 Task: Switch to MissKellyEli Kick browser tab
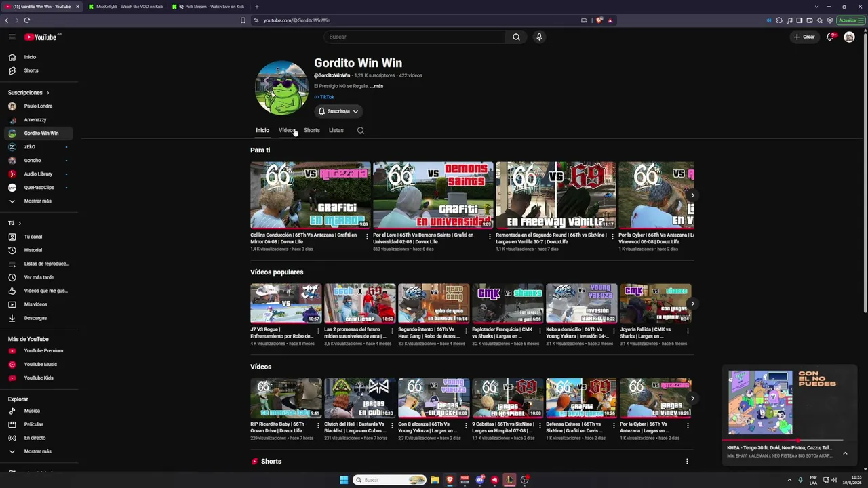click(125, 7)
